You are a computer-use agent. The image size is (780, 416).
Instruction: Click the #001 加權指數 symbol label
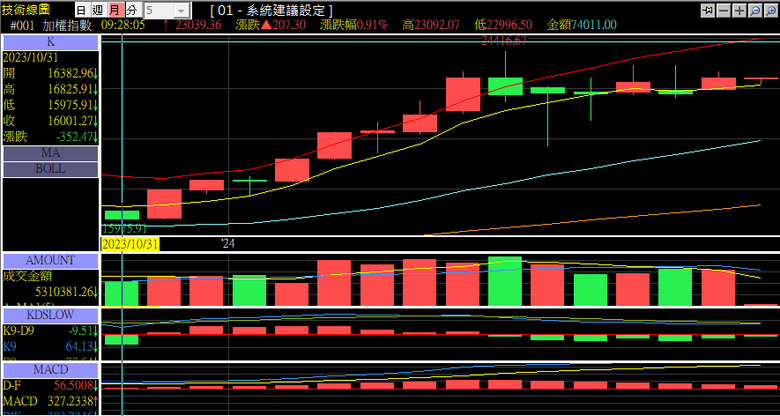51,25
